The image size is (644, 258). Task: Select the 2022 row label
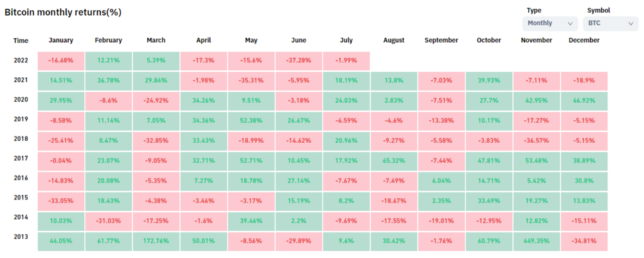(21, 60)
